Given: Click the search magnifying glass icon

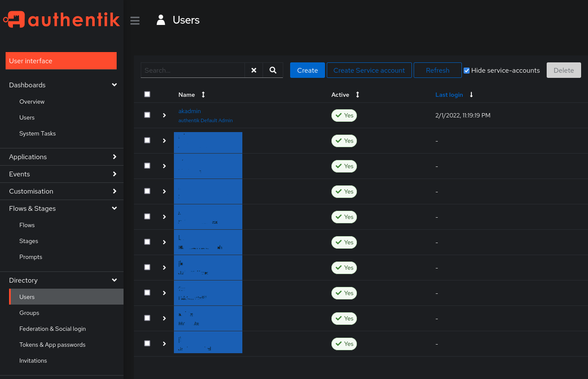Looking at the screenshot, I should (273, 70).
